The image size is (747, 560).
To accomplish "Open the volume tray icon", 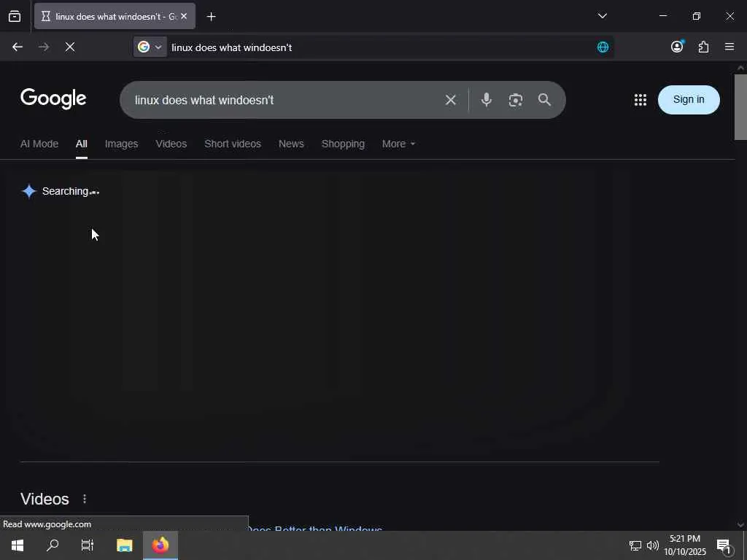I will point(653,545).
